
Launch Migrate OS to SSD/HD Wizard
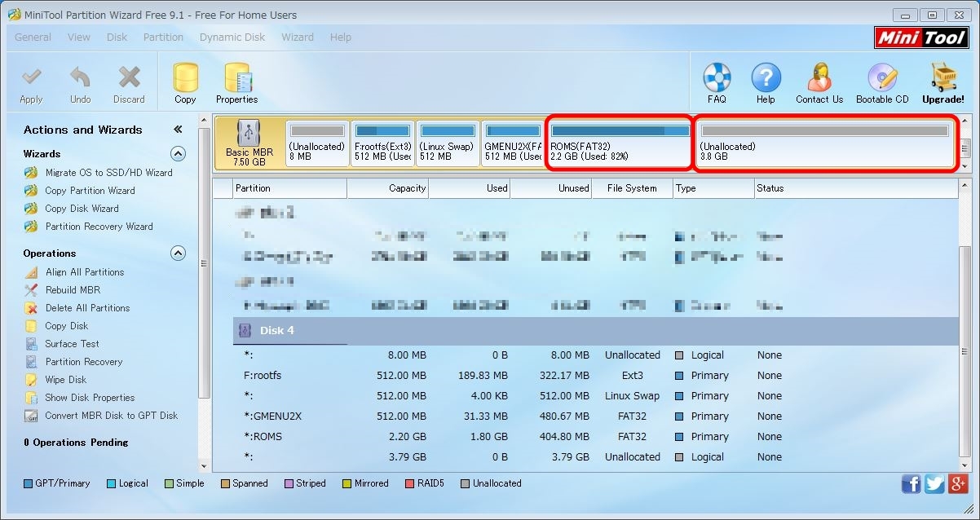coord(109,173)
